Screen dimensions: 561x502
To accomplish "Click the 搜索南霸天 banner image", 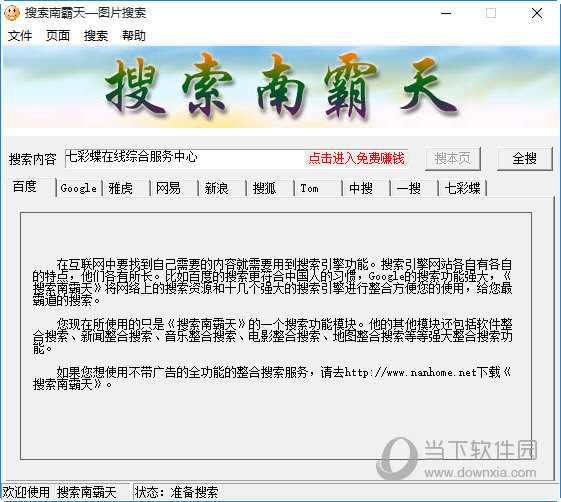I will [x=281, y=87].
